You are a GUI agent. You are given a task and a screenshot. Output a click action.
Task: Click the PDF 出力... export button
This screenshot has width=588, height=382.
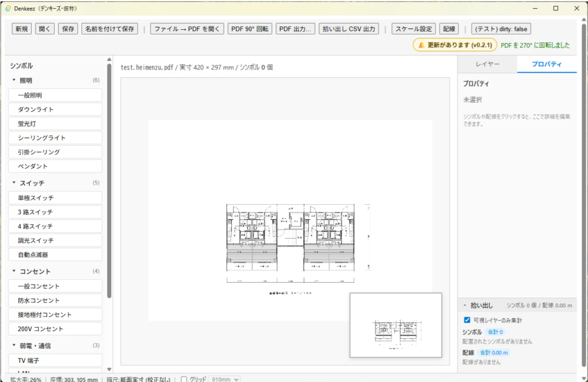(295, 29)
